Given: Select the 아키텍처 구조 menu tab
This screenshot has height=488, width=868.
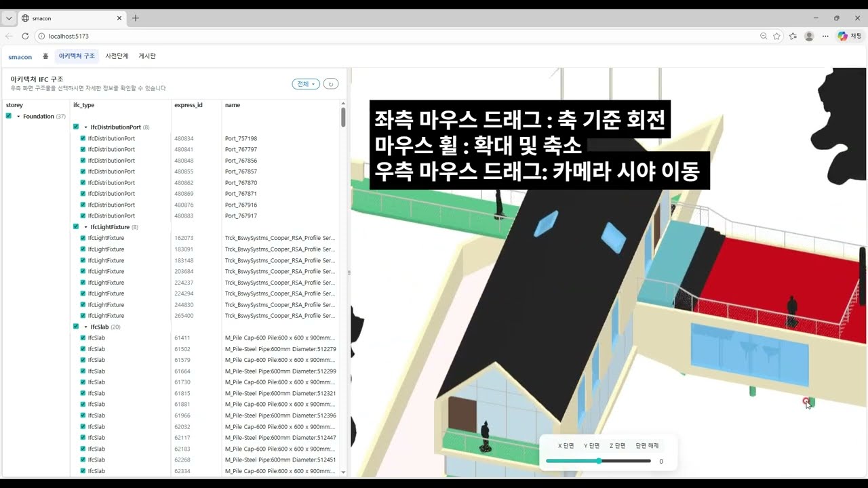Looking at the screenshot, I should (77, 56).
